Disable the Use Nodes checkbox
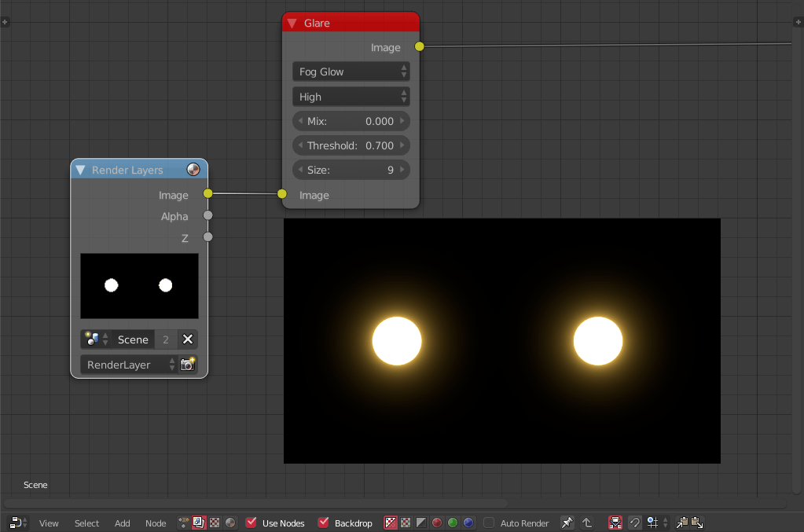804x532 pixels. 251,522
